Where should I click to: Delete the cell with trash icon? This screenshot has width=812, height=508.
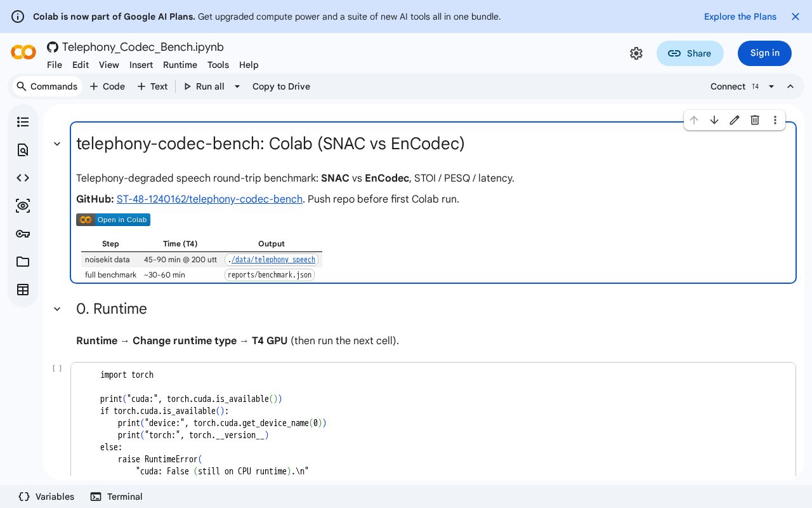coord(755,120)
